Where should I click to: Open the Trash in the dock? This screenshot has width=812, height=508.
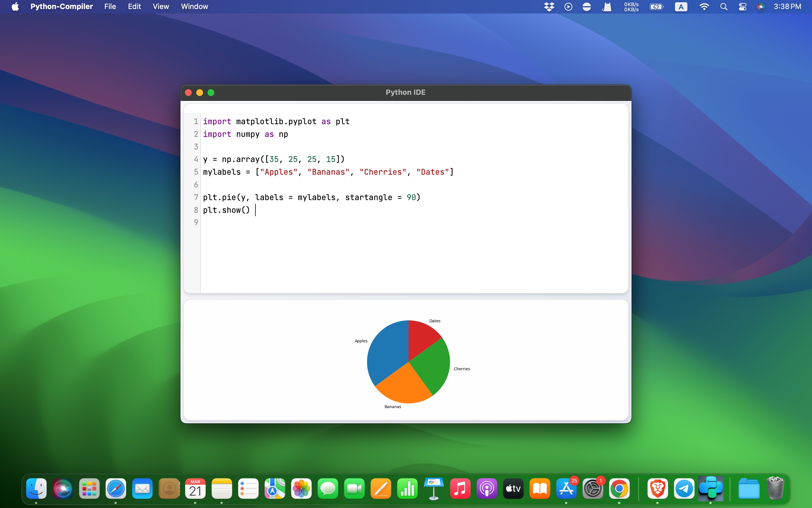pyautogui.click(x=775, y=488)
